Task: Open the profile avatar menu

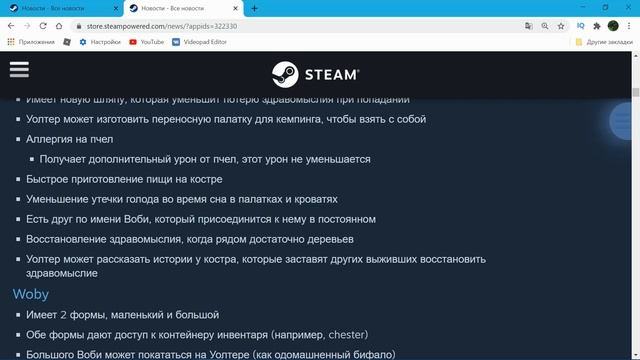Action: [x=613, y=26]
